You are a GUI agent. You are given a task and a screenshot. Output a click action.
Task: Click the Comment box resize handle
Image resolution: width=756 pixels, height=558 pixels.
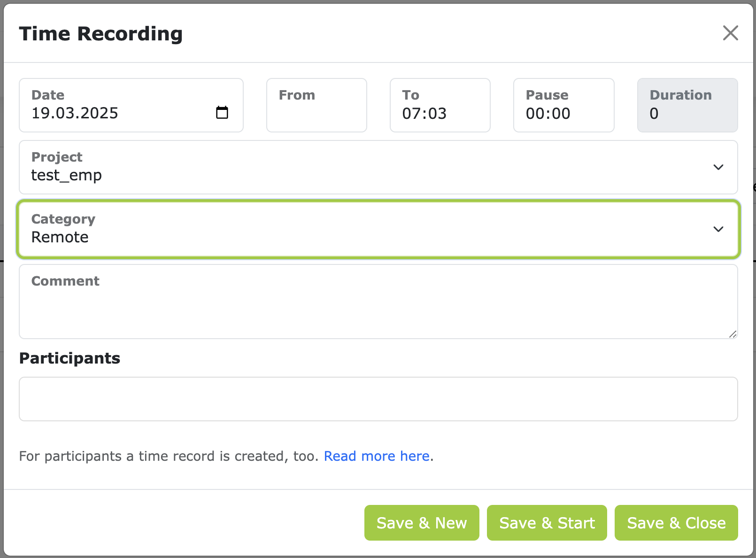(x=733, y=334)
